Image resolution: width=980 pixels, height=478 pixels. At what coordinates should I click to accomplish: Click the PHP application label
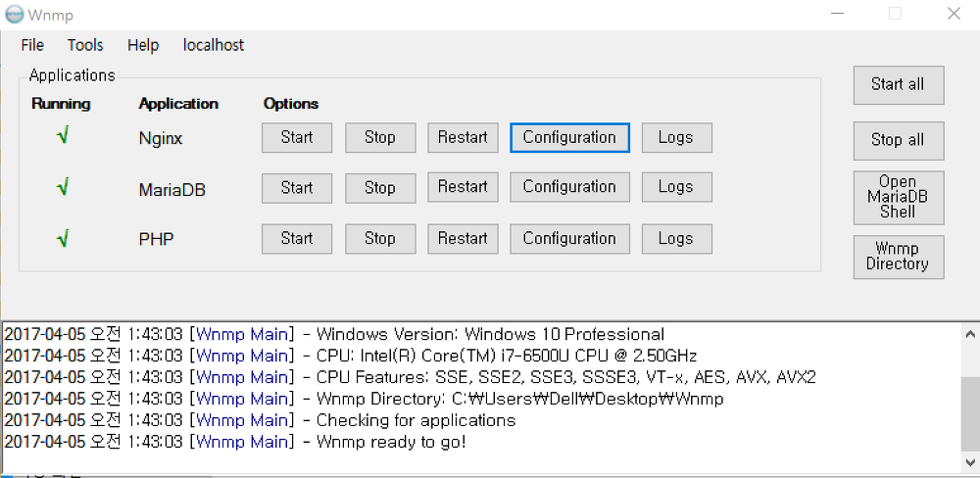(x=156, y=239)
